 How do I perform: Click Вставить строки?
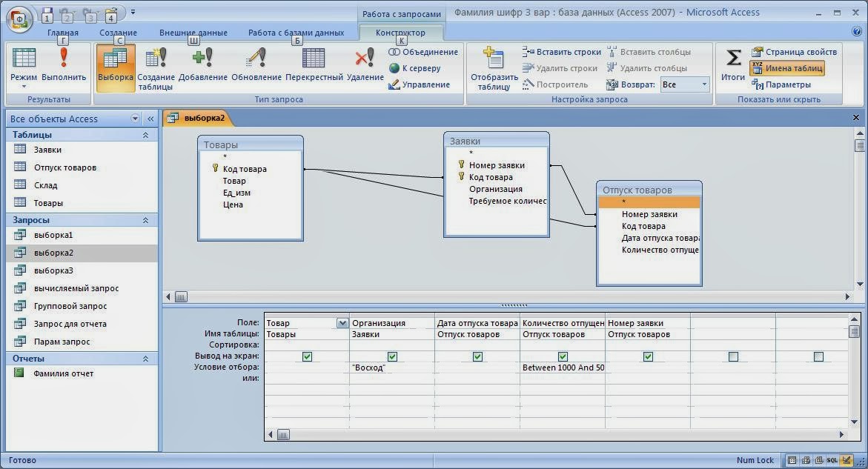[x=561, y=52]
